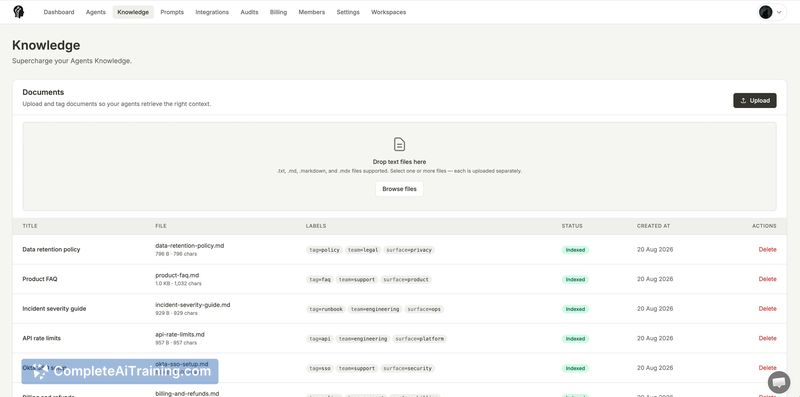Click the data-retention-policy.md file name
Viewport: 800px width, 397px height.
pyautogui.click(x=190, y=245)
